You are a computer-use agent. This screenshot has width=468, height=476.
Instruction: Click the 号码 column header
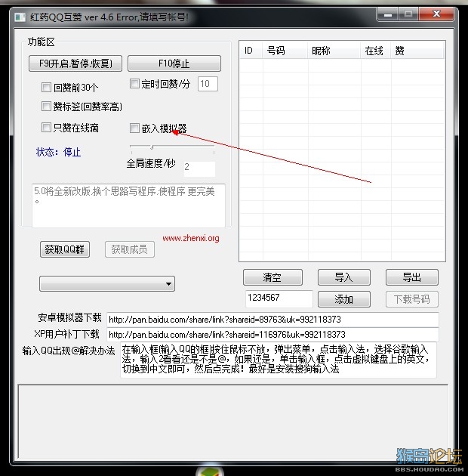285,51
